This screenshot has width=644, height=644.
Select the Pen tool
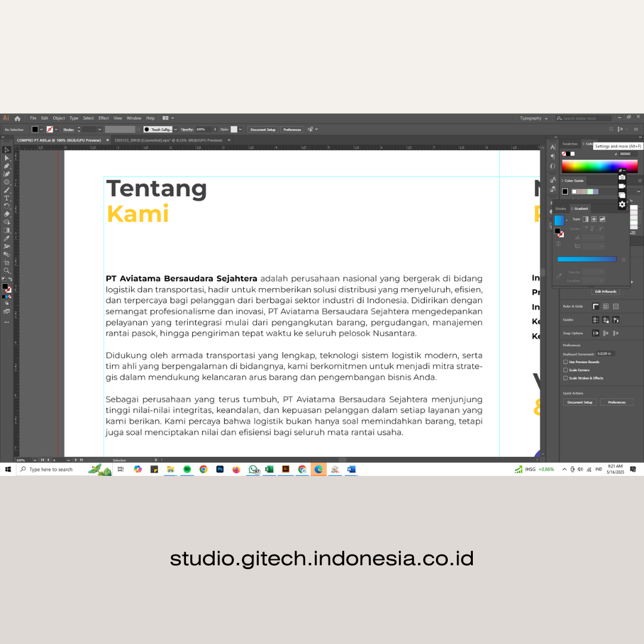pos(7,166)
